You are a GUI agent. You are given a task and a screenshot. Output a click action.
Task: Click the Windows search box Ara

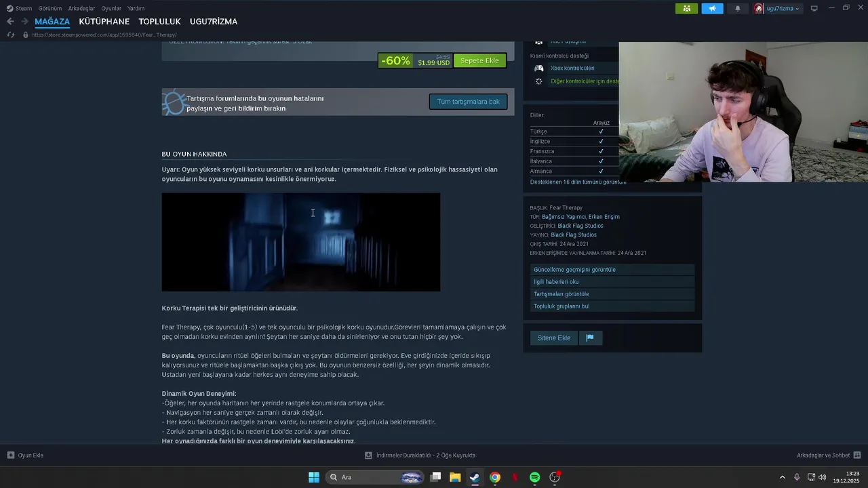coord(375,477)
